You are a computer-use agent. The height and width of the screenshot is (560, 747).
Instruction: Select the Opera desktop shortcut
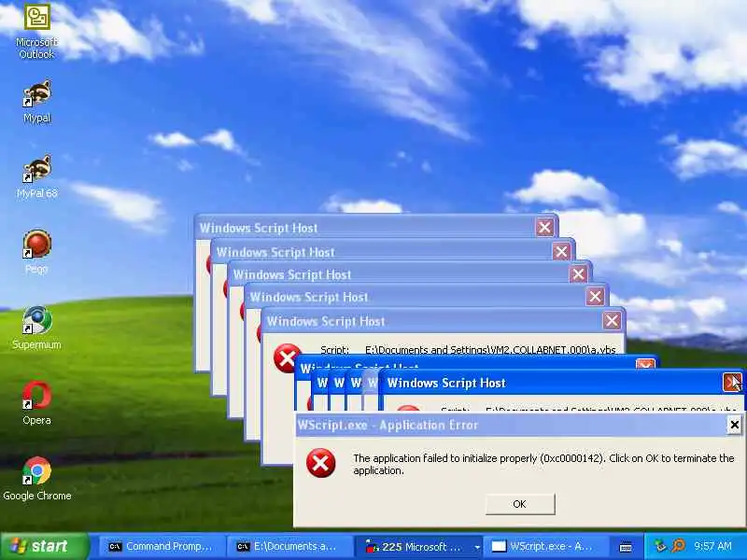pyautogui.click(x=36, y=403)
